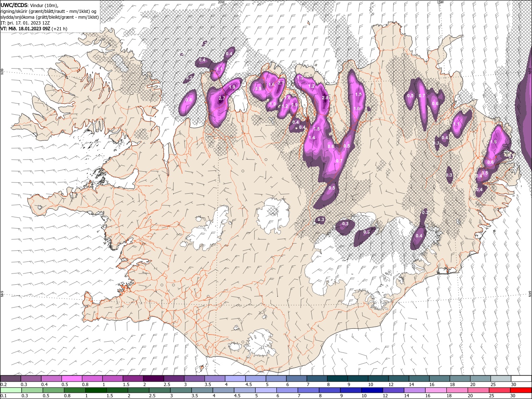Click the pale green lower-row swatch labeled 0.1
The image size is (532, 399).
pyautogui.click(x=10, y=390)
